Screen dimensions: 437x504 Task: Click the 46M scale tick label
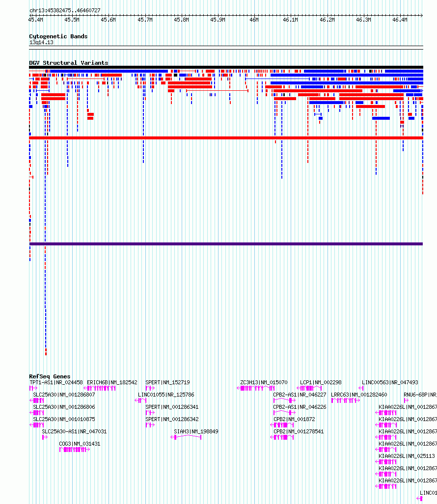254,20
